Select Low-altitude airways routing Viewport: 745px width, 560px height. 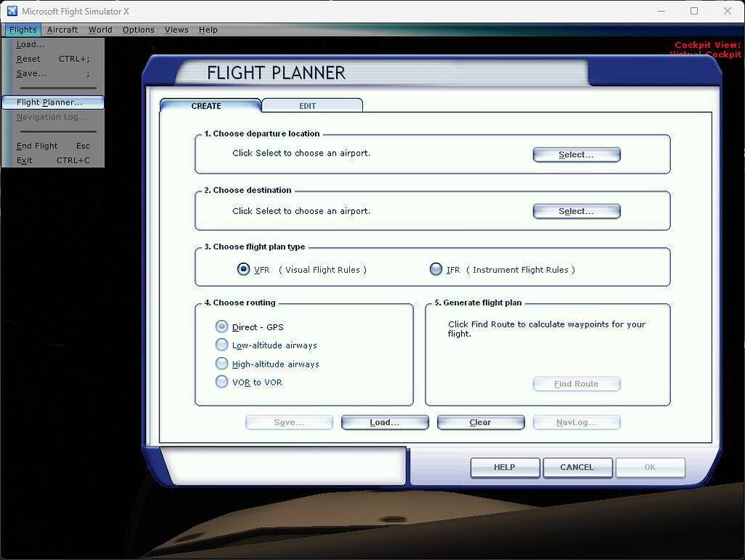(221, 345)
